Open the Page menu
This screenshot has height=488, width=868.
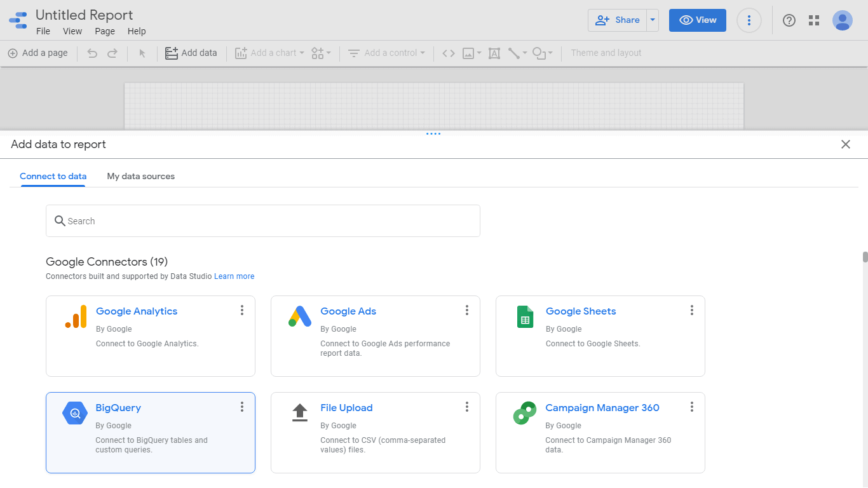point(105,31)
